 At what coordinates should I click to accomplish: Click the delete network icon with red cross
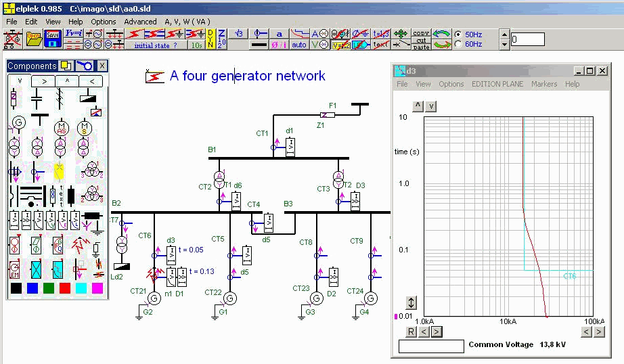(12, 39)
